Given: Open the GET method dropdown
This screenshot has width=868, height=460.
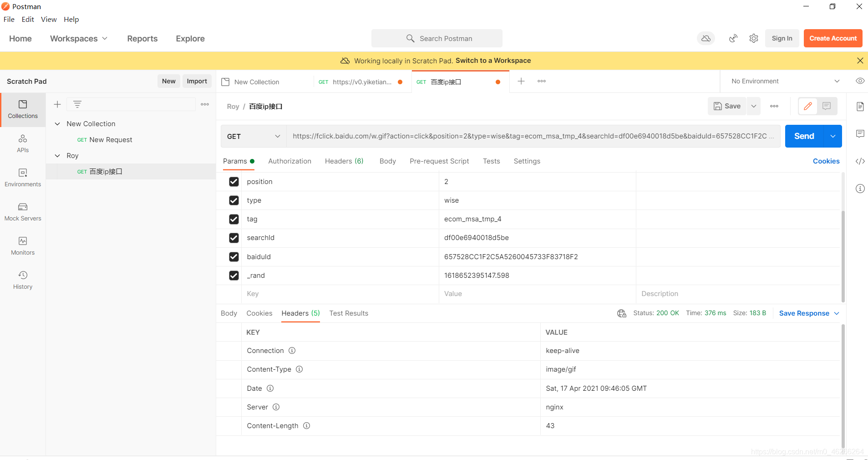Looking at the screenshot, I should point(254,136).
